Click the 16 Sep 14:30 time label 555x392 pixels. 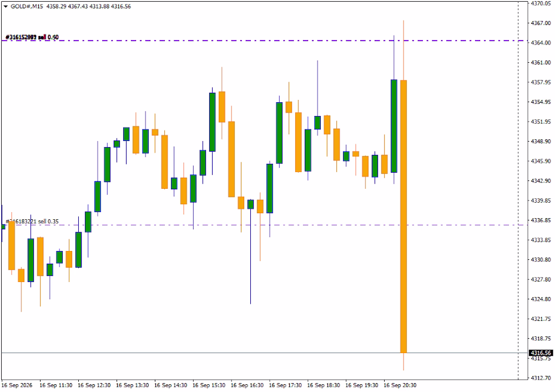tap(170, 385)
